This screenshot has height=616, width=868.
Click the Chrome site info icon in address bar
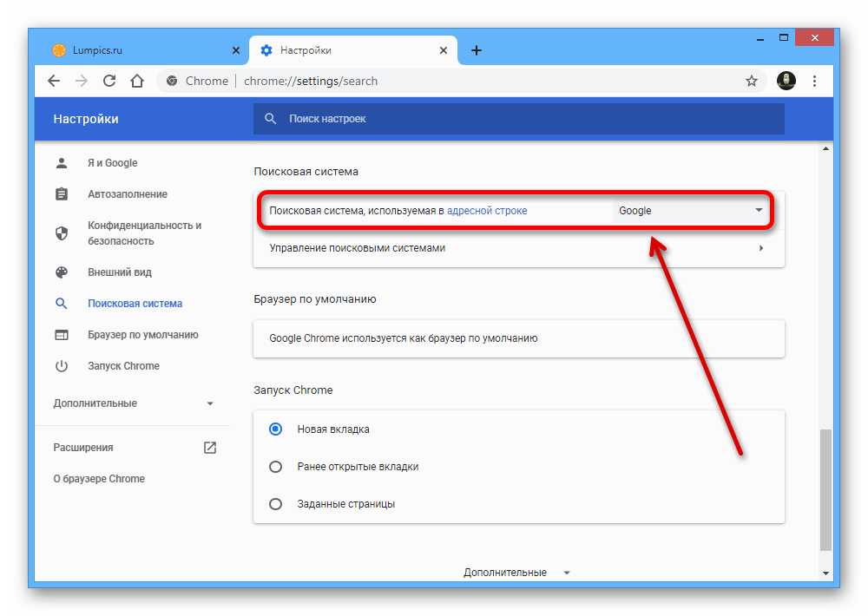[172, 81]
